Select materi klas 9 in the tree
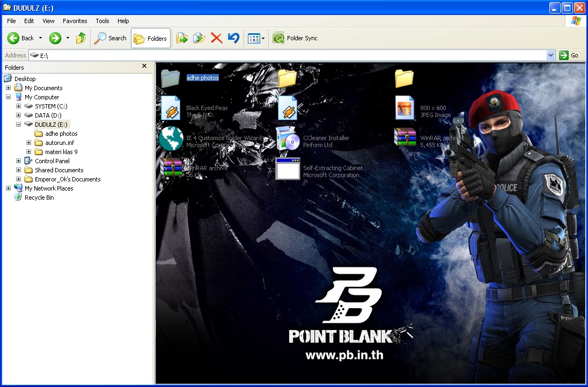 [x=61, y=152]
